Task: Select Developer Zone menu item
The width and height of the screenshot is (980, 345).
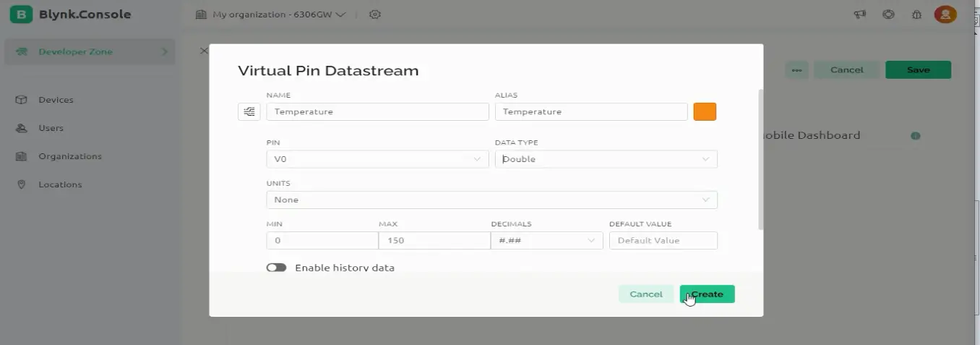Action: [90, 52]
